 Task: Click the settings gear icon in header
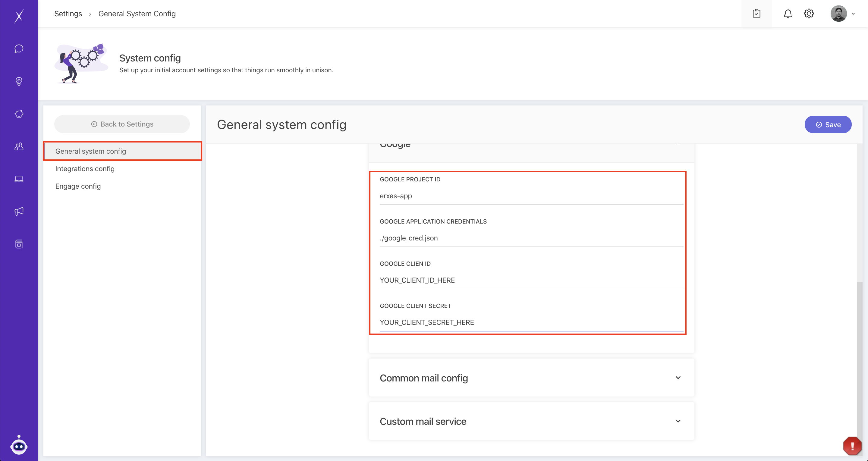809,14
